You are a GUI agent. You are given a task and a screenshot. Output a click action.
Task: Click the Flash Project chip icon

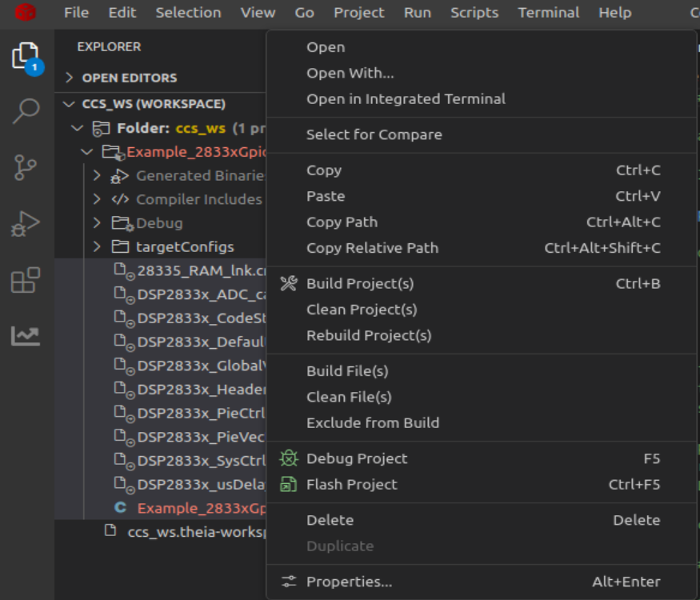[x=289, y=484]
